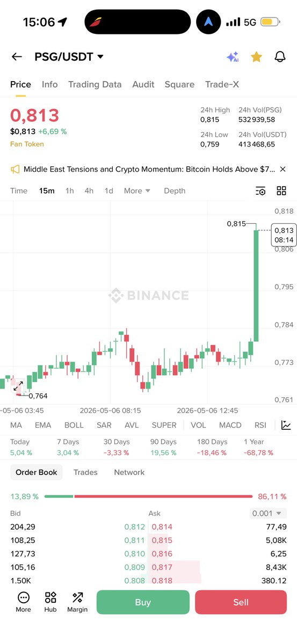Switch to the Price tab
The height and width of the screenshot is (644, 297).
point(21,84)
